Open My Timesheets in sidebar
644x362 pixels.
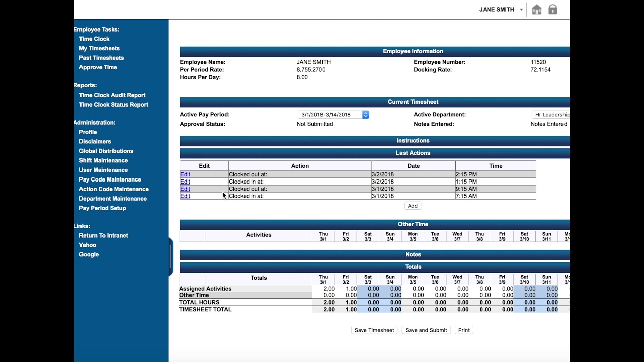click(99, 48)
